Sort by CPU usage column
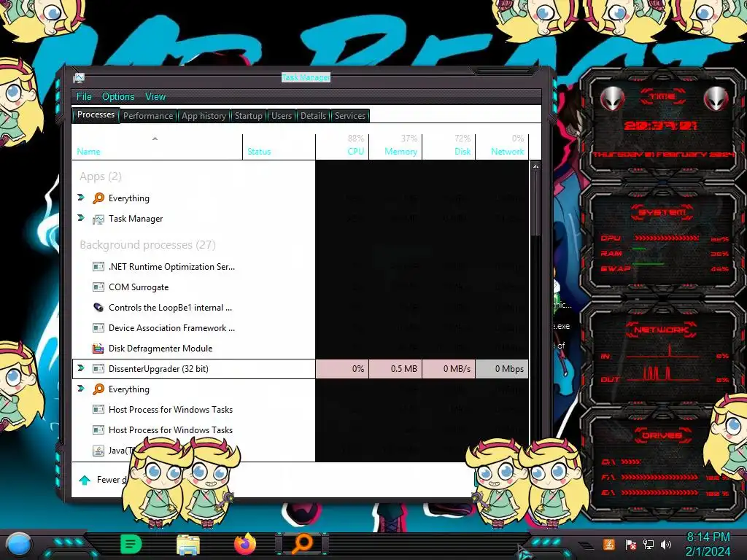Image resolution: width=747 pixels, height=560 pixels. [x=342, y=147]
